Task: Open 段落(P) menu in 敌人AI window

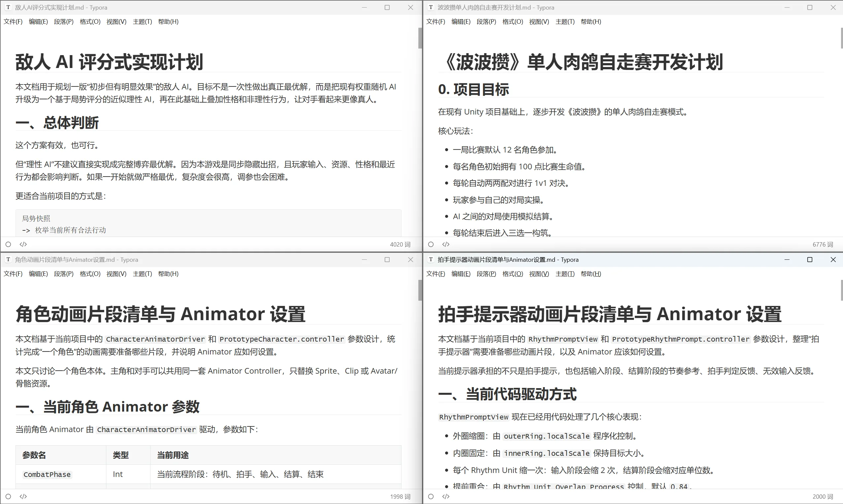Action: (x=64, y=22)
